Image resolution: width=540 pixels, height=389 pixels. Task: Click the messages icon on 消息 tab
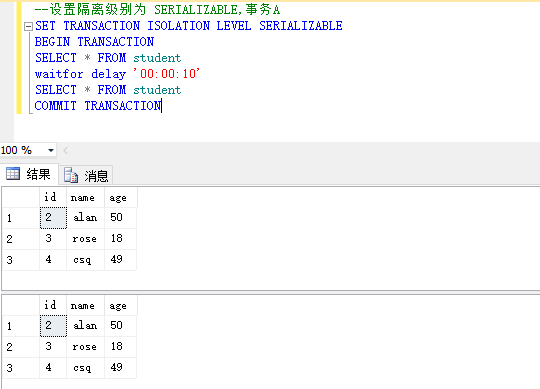pyautogui.click(x=71, y=175)
